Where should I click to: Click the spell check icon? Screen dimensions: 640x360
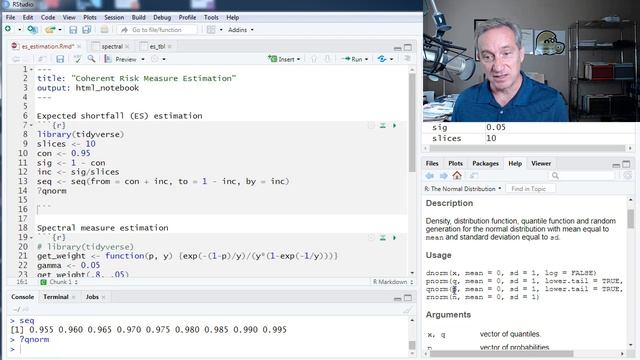(x=77, y=59)
